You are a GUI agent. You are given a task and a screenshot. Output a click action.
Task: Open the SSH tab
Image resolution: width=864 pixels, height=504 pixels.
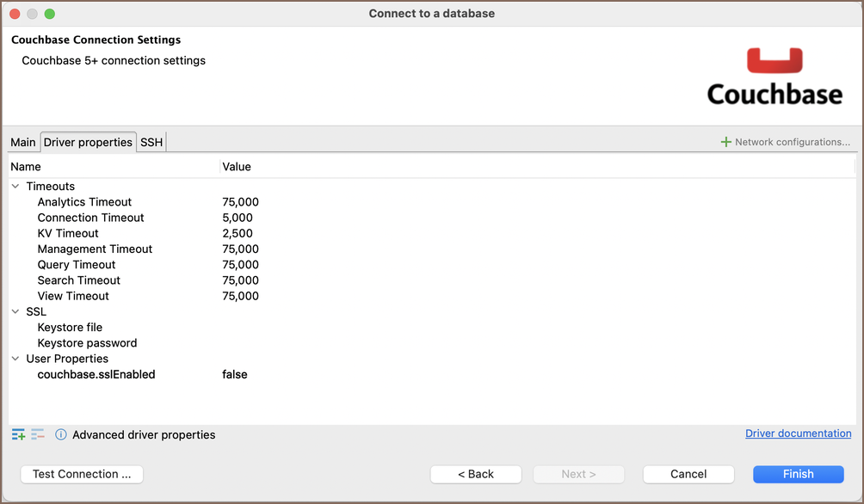tap(151, 142)
